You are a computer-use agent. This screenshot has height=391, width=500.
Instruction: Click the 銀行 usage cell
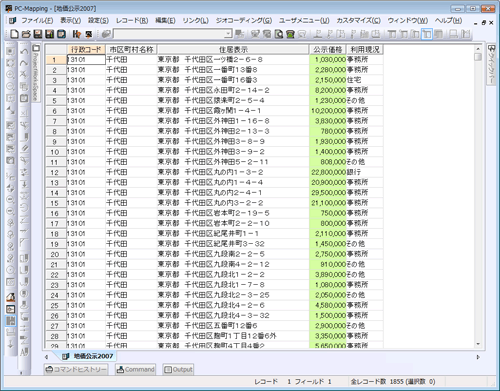pyautogui.click(x=365, y=172)
